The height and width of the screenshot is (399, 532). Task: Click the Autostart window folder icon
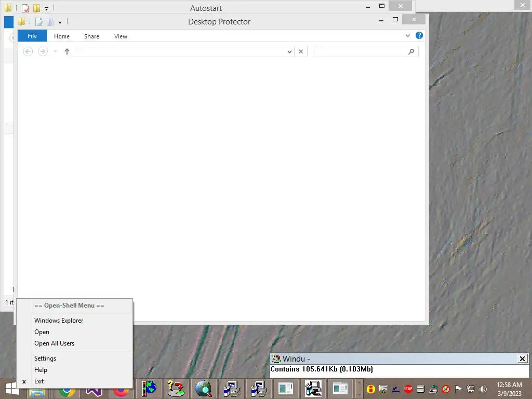(x=8, y=8)
